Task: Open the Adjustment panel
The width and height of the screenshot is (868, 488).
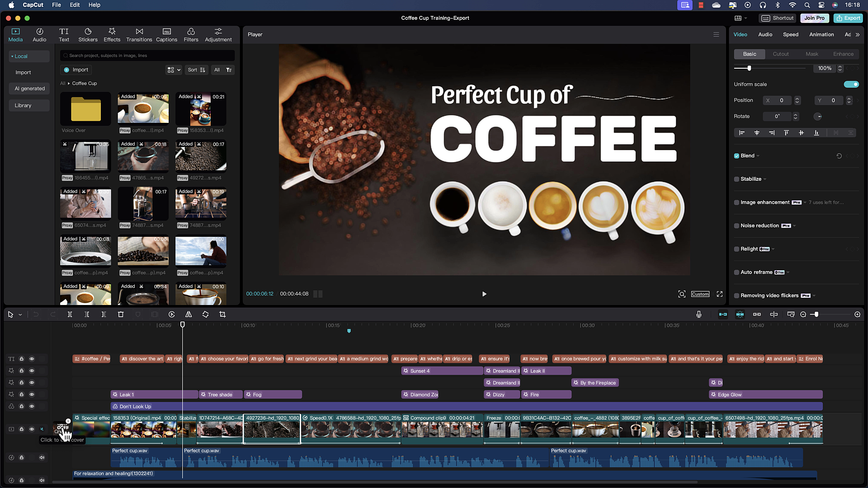Action: click(218, 35)
